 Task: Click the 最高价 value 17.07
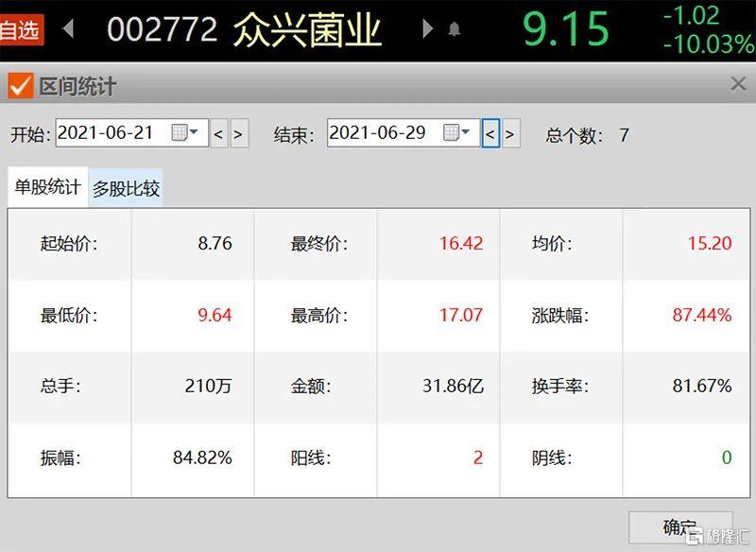[461, 316]
